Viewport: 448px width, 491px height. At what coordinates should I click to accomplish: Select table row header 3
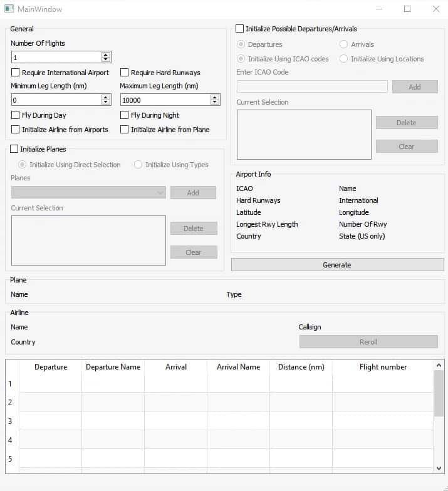click(x=13, y=421)
